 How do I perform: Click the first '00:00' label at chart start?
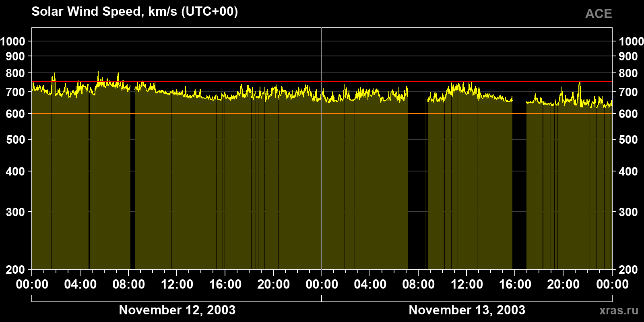pyautogui.click(x=32, y=285)
